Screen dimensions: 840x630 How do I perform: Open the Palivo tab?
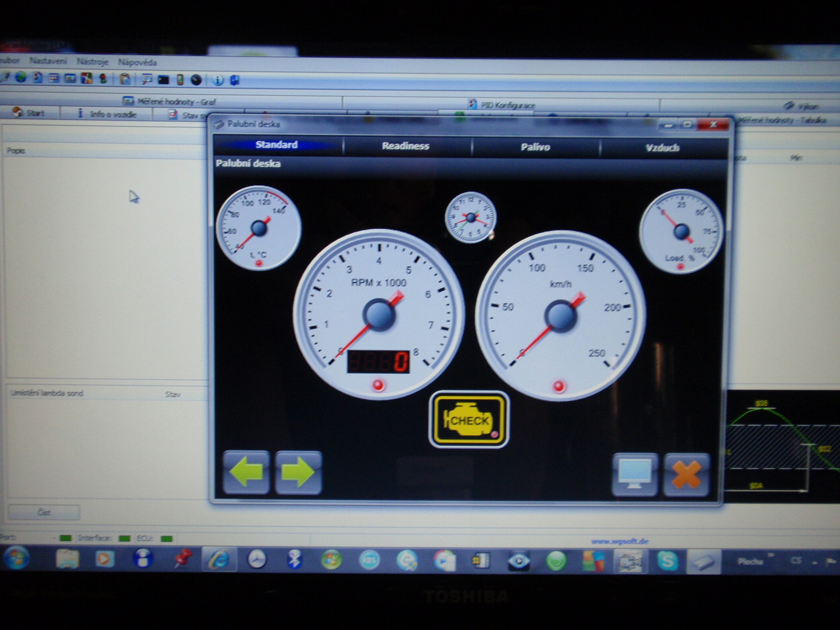535,147
